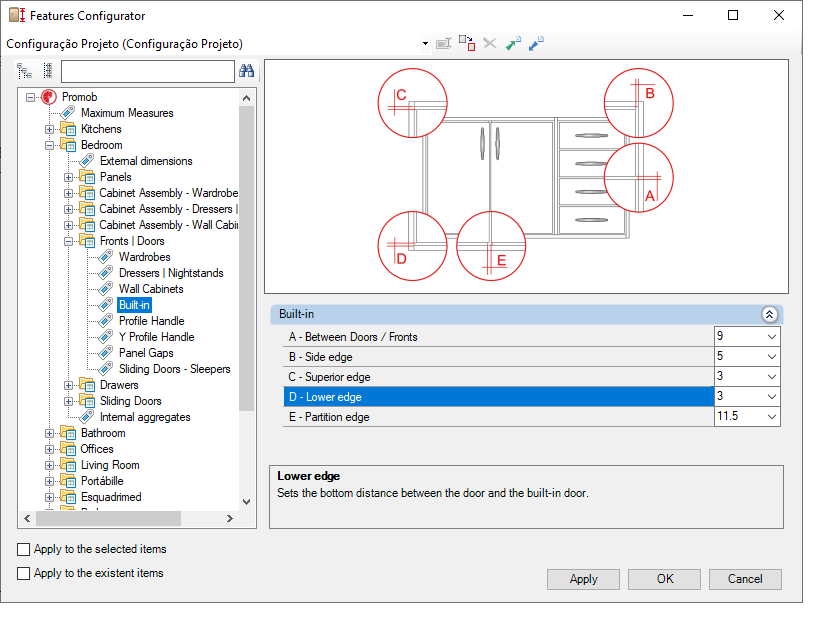Open dropdown for D - Lower edge
The height and width of the screenshot is (619, 820).
[771, 397]
